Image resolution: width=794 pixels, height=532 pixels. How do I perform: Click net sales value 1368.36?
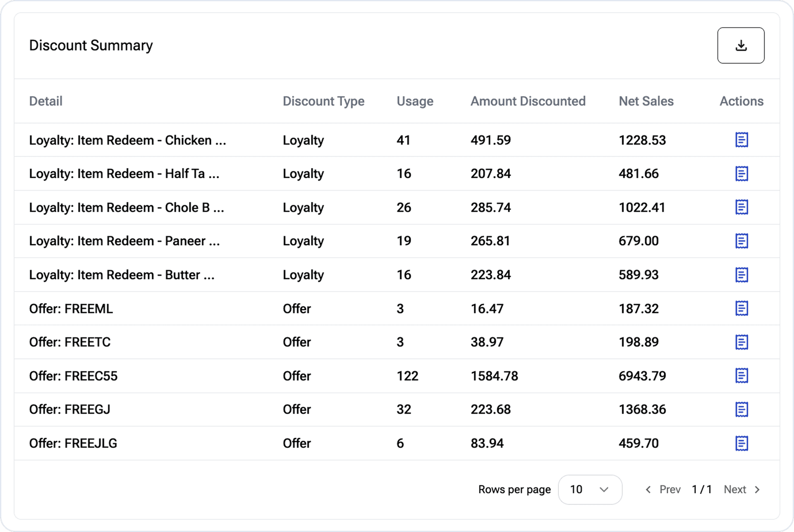642,410
